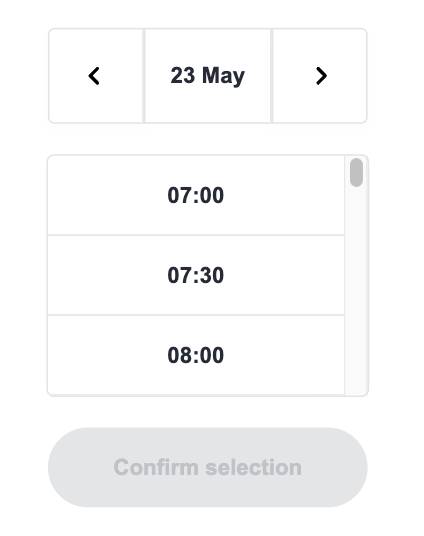424x536 pixels.
Task: Open the 23 May date picker
Action: click(208, 76)
